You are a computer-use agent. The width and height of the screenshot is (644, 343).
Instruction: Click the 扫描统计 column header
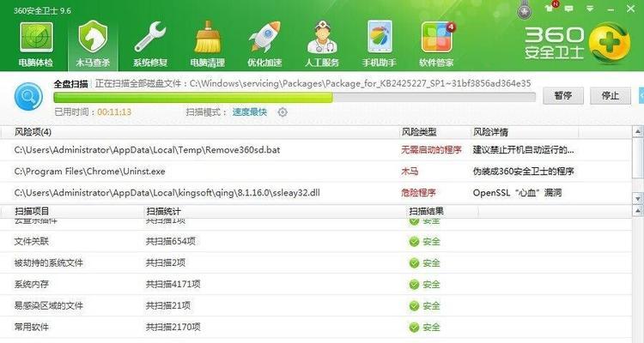163,211
